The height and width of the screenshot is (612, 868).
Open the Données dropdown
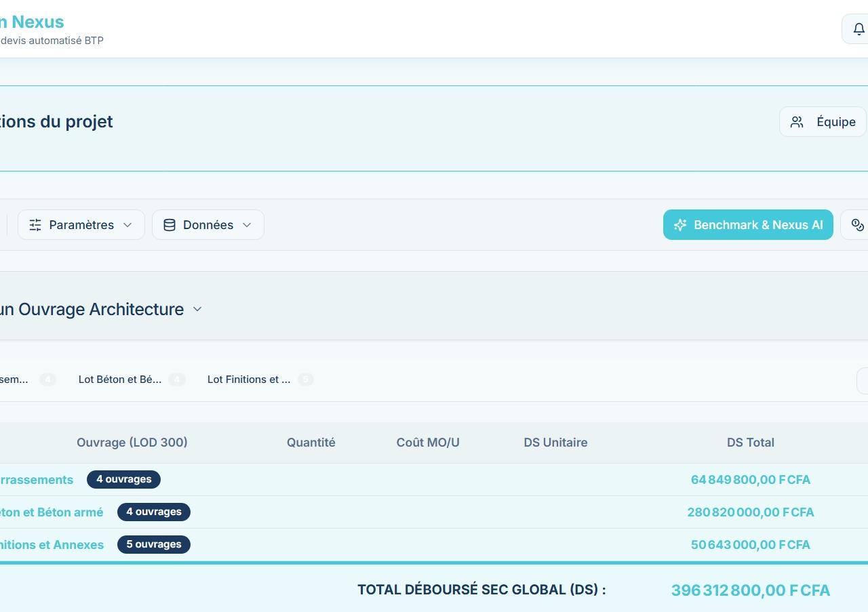pos(208,225)
